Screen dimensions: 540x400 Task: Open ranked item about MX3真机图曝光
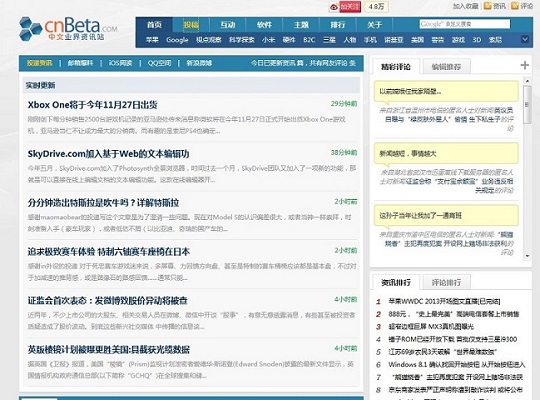pyautogui.click(x=431, y=326)
